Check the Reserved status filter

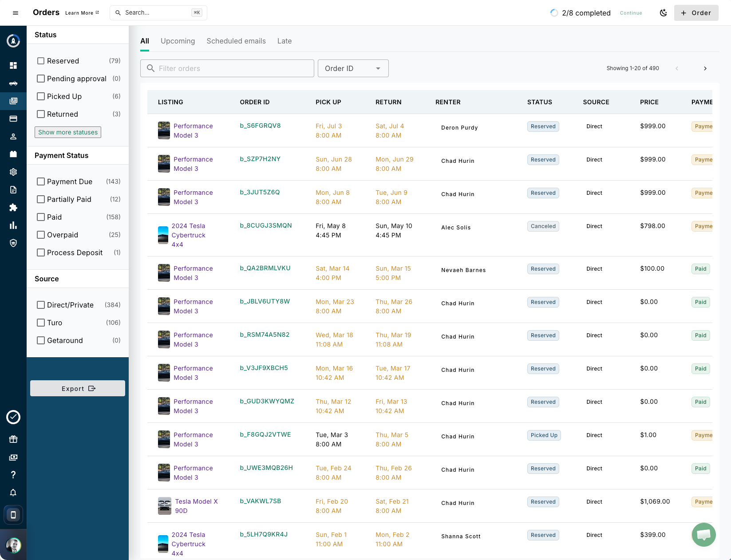pyautogui.click(x=41, y=61)
